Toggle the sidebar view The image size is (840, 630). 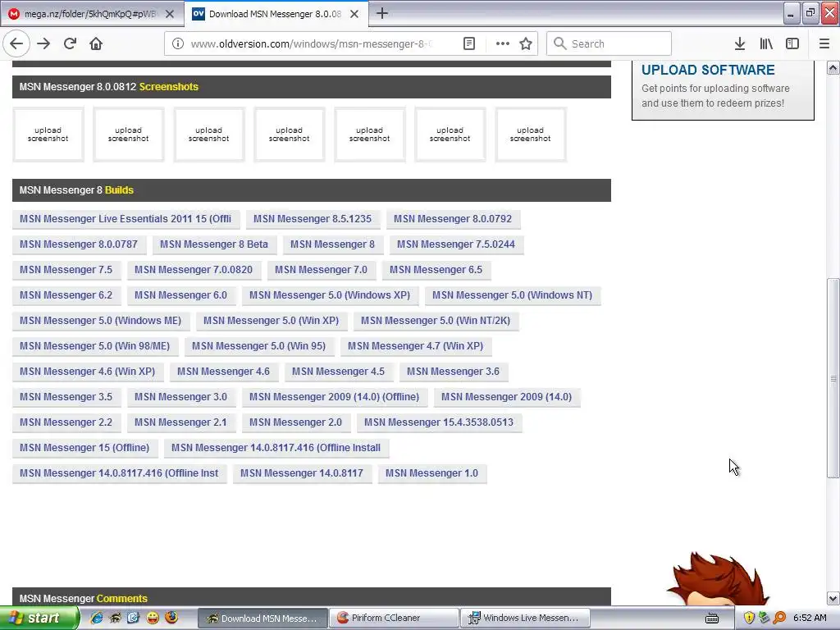coord(792,43)
